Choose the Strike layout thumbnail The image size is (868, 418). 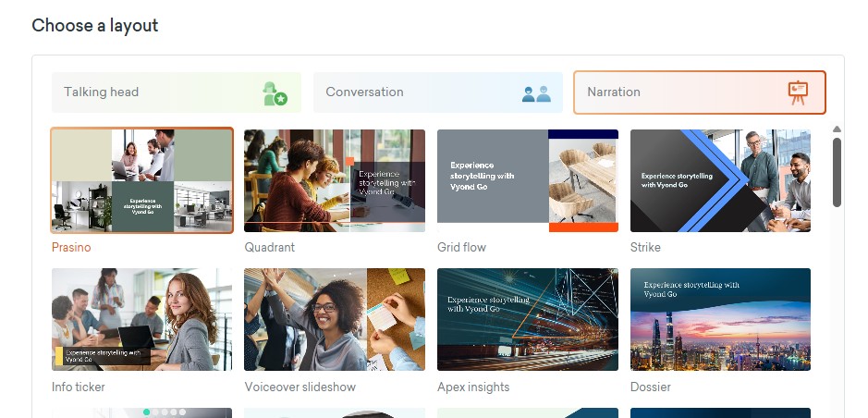pyautogui.click(x=720, y=180)
